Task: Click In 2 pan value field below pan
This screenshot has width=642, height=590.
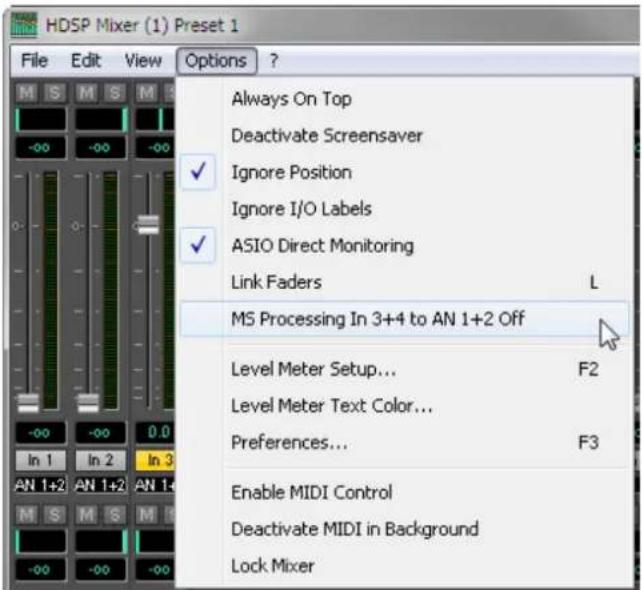Action: pyautogui.click(x=100, y=148)
